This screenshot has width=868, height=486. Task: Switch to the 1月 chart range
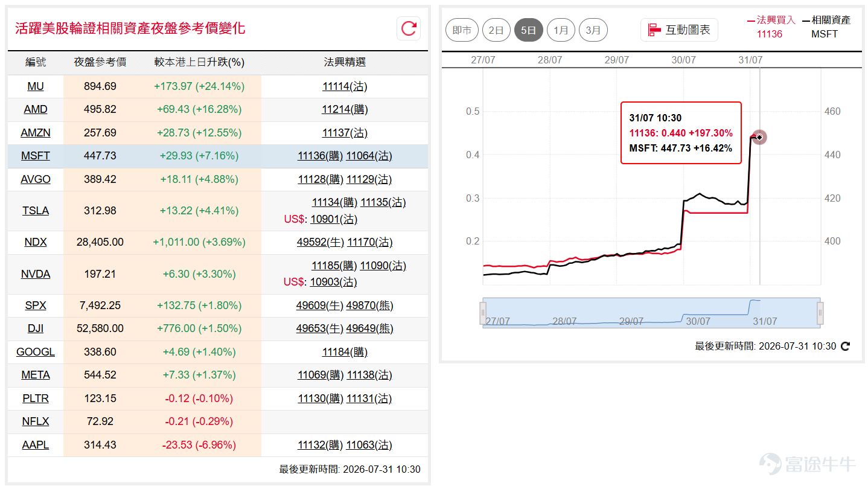pos(561,30)
